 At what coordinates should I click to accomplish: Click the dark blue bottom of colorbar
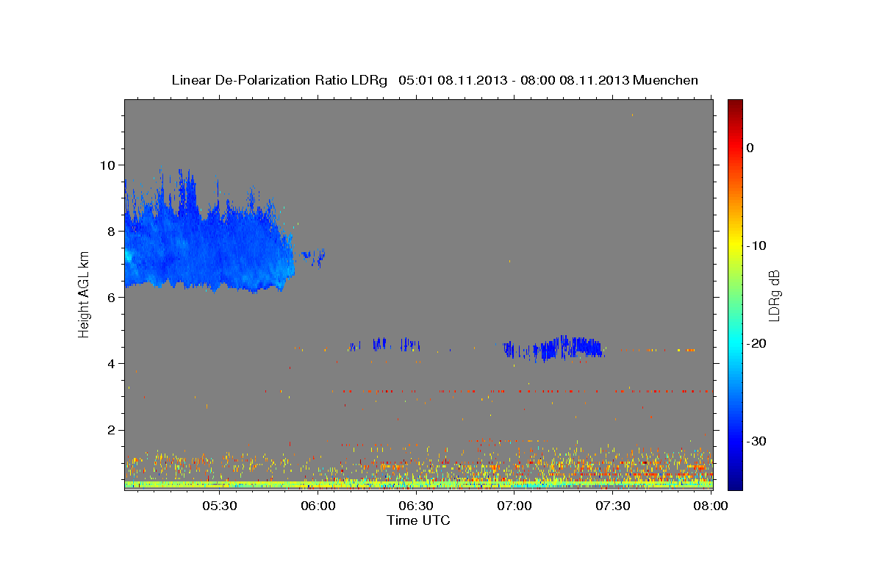[735, 481]
